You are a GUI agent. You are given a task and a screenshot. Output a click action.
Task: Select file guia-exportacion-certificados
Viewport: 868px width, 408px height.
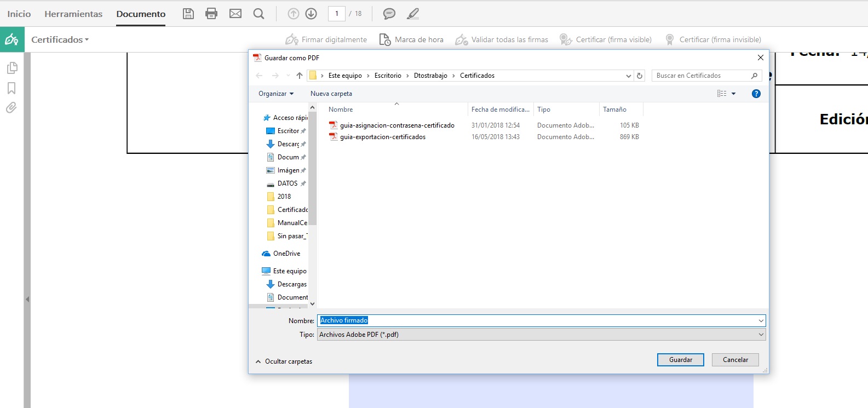click(382, 137)
